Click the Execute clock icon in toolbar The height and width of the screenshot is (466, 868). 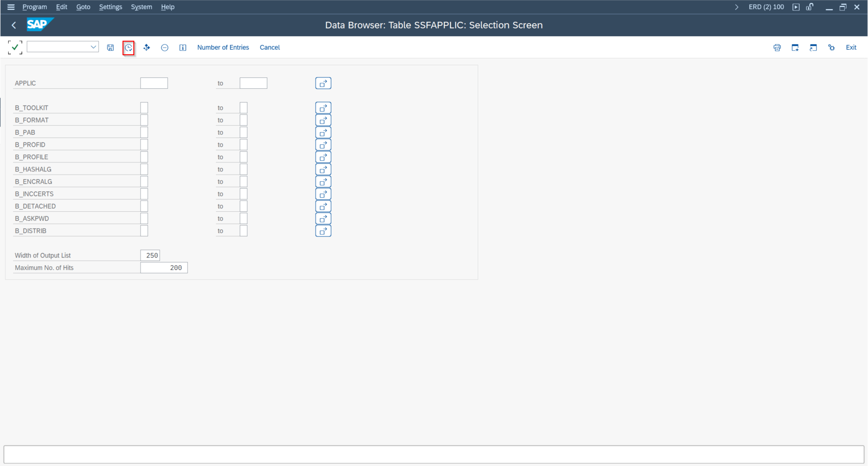pyautogui.click(x=128, y=48)
